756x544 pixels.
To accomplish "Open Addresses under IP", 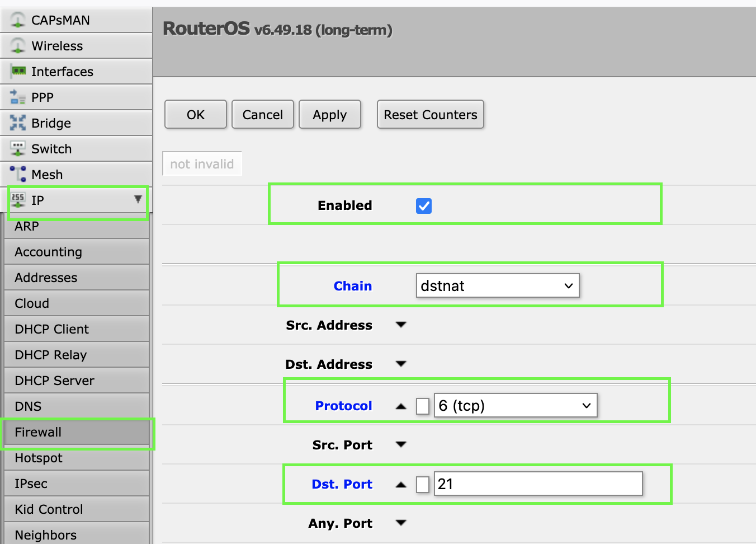I will pos(77,278).
